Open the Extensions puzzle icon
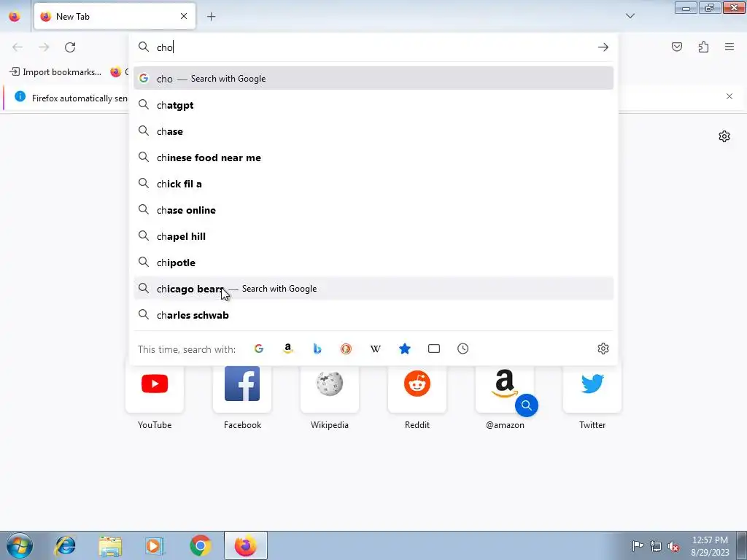Image resolution: width=747 pixels, height=560 pixels. (x=703, y=47)
